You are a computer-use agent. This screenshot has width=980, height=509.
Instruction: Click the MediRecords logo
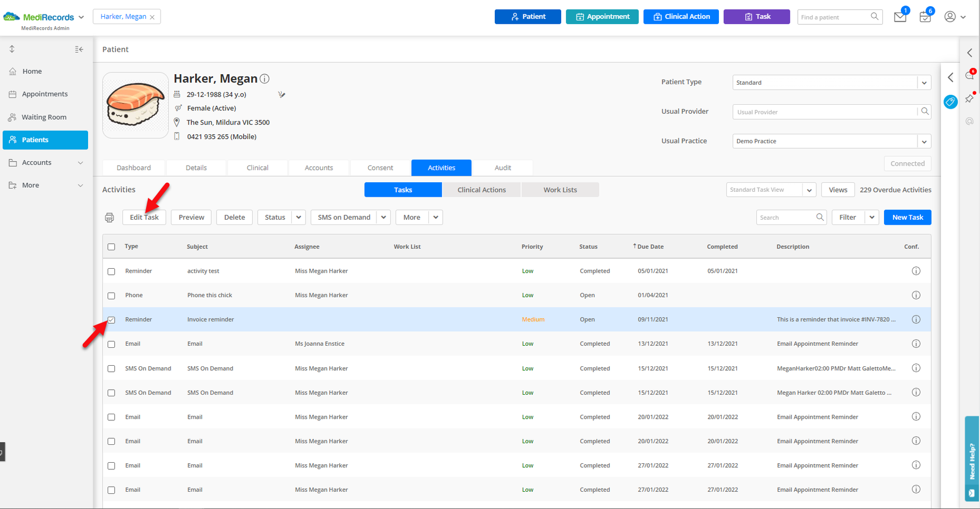38,17
